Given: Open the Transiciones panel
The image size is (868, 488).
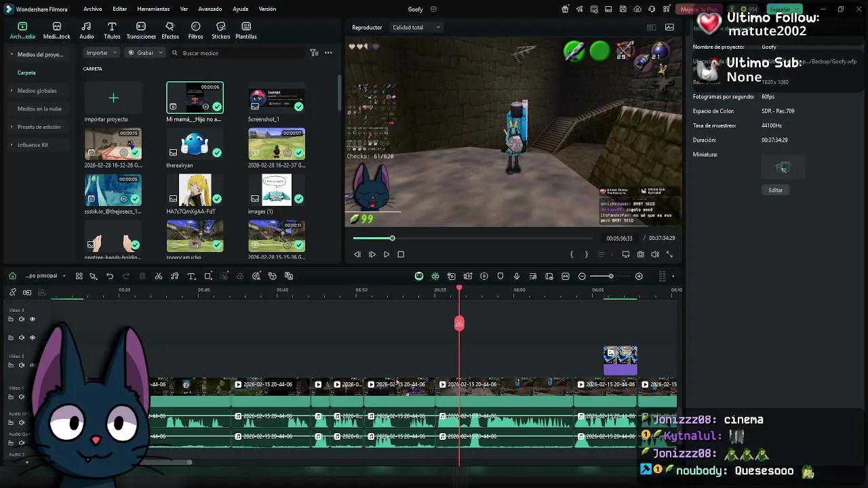Looking at the screenshot, I should (141, 30).
